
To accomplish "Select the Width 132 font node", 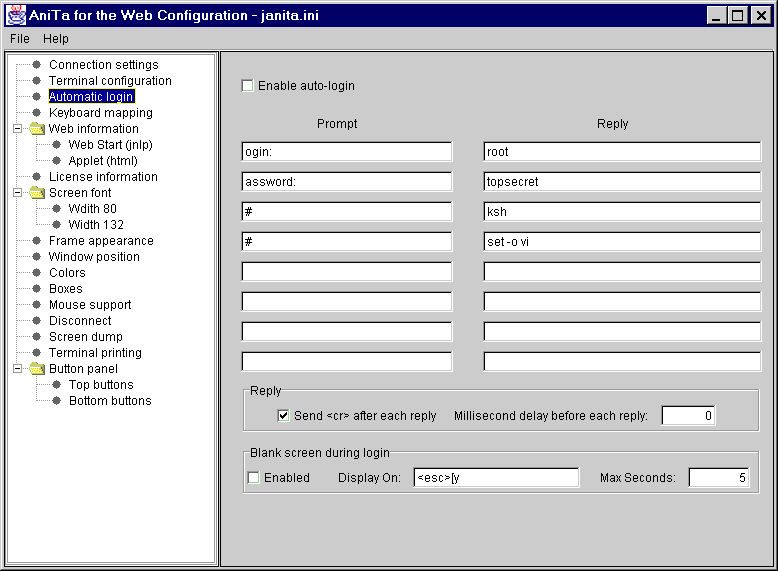I will pyautogui.click(x=96, y=225).
